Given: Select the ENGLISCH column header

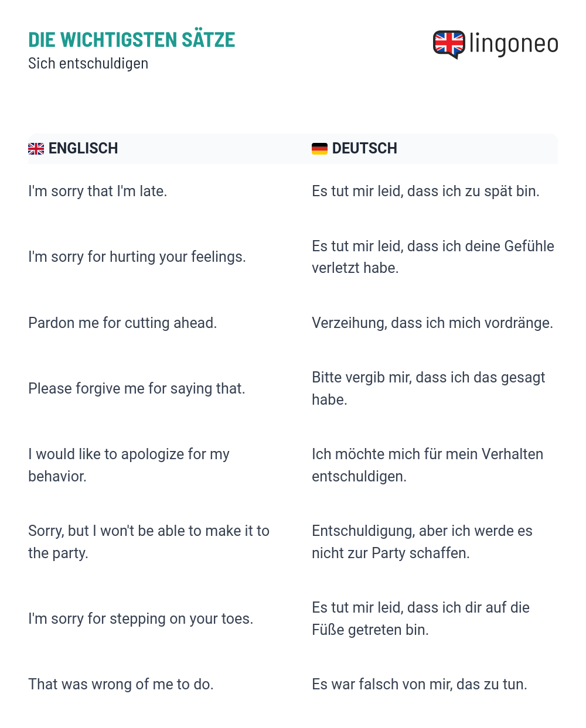Looking at the screenshot, I should 83,148.
